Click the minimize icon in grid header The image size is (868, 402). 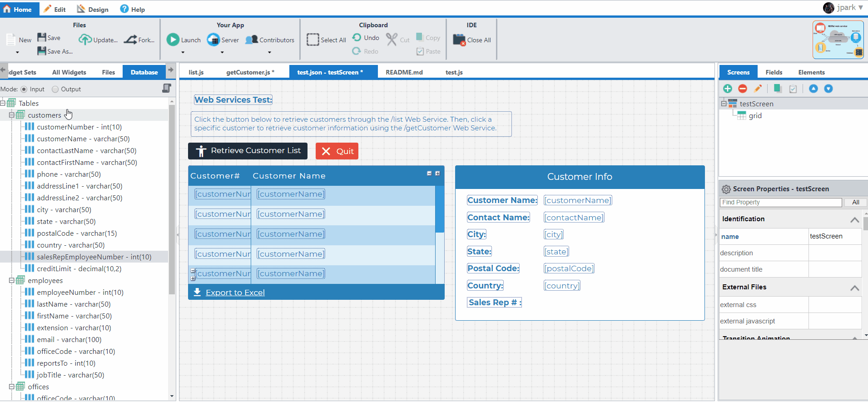(429, 174)
